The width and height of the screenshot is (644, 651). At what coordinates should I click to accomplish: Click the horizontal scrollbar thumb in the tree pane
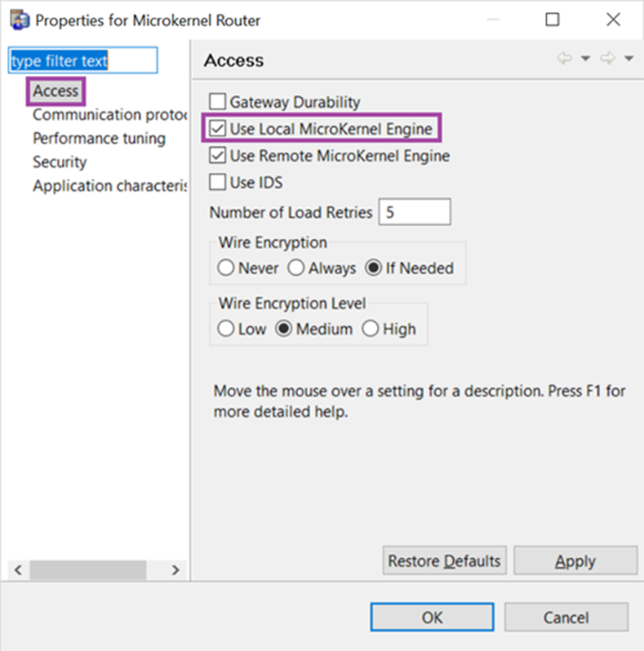[88, 569]
